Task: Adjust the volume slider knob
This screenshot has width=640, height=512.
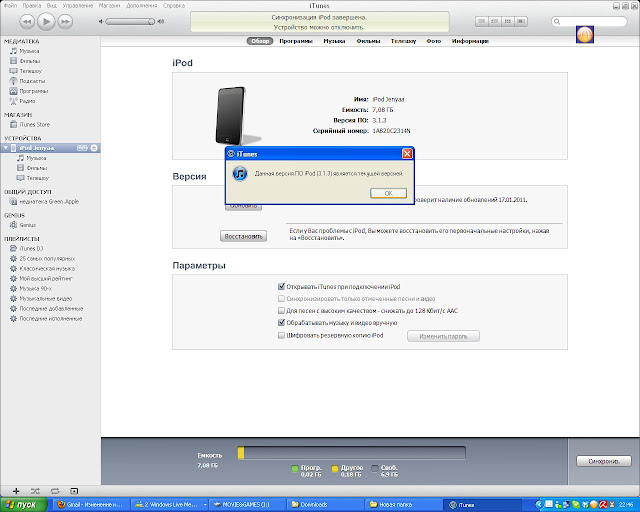Action: [x=151, y=21]
